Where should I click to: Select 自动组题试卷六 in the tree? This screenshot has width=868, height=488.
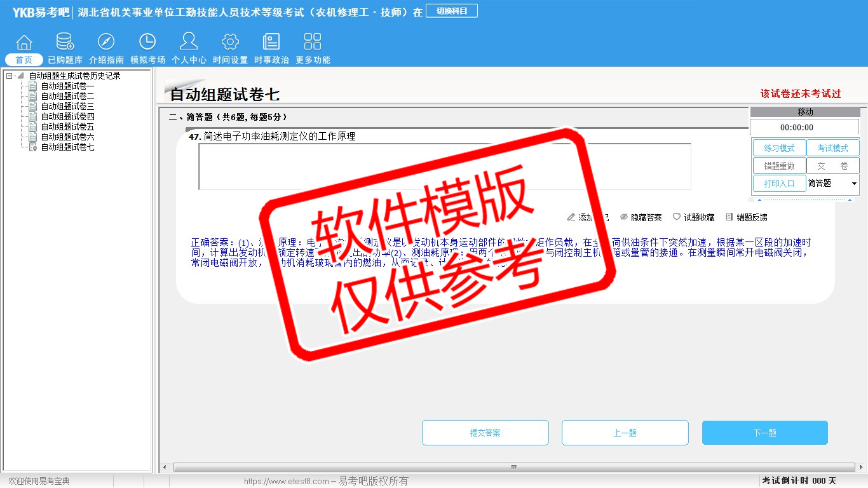[x=67, y=137]
